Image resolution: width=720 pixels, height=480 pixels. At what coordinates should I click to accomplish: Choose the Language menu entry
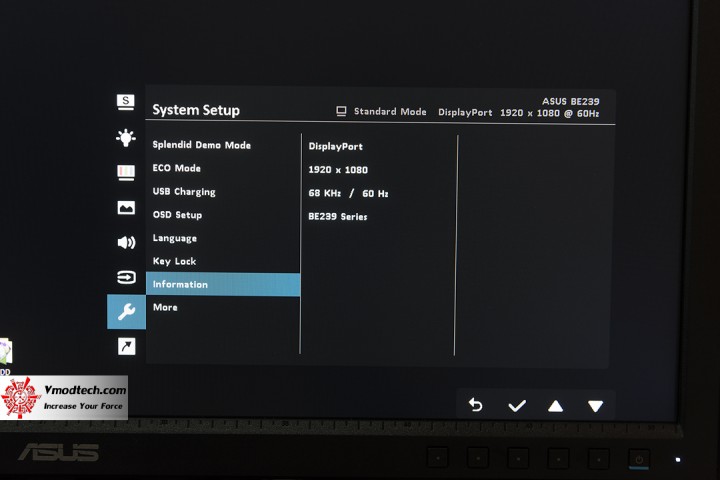(174, 238)
